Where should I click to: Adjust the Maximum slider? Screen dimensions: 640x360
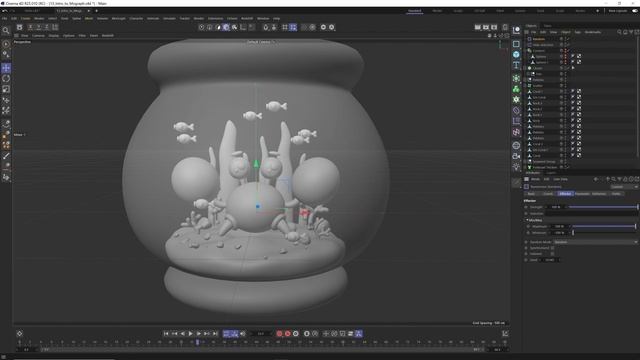[x=604, y=226]
